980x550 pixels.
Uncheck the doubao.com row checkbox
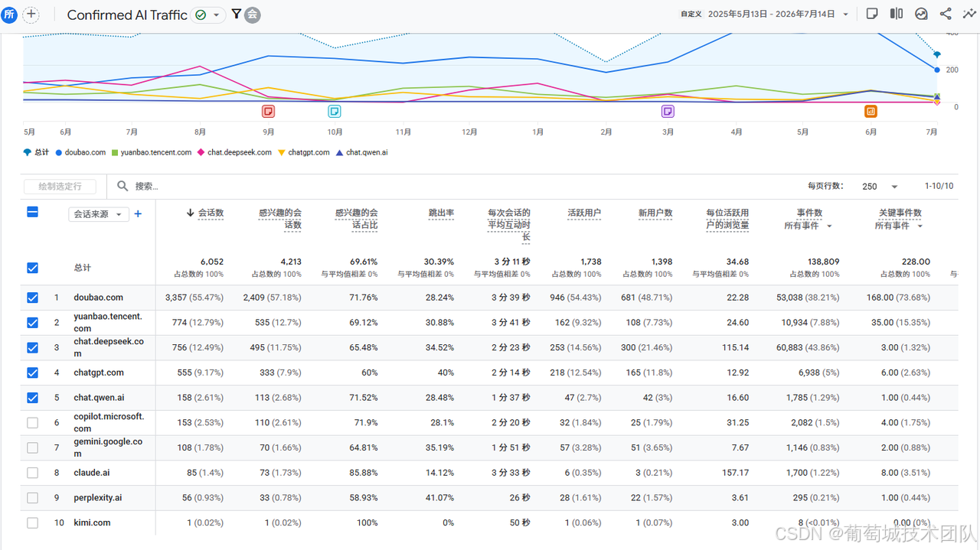point(32,298)
